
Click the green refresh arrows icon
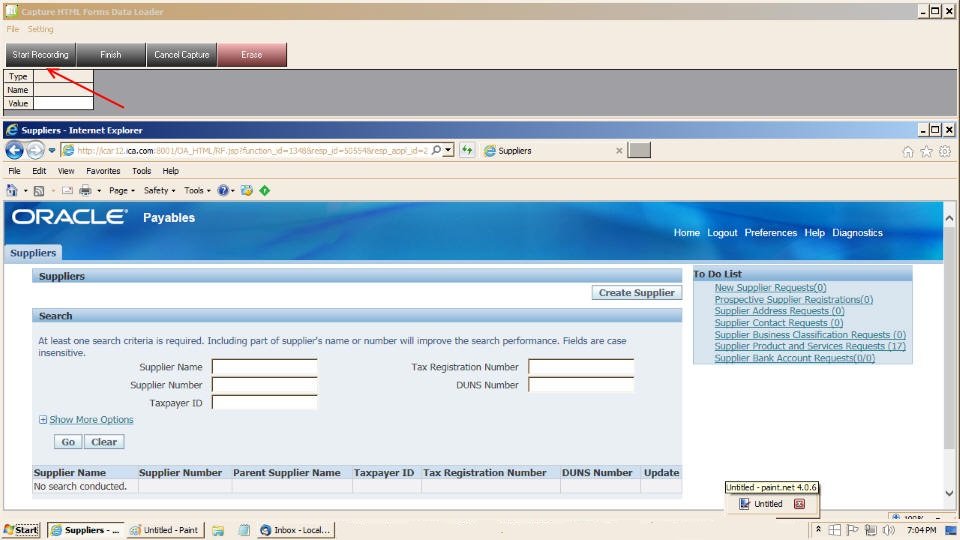467,150
